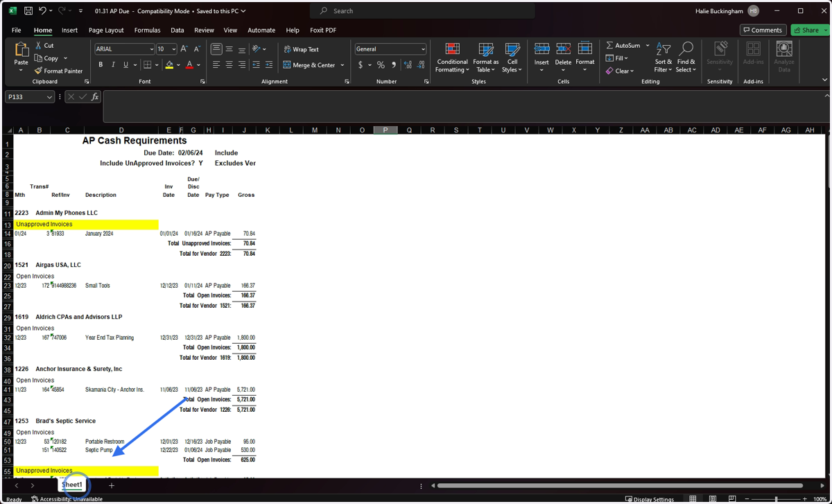Increase indent in Alignment group
Screen dimensions: 832x504
pyautogui.click(x=269, y=65)
